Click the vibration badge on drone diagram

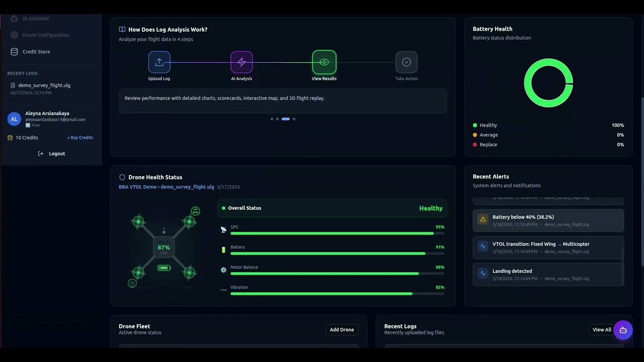pos(132,284)
